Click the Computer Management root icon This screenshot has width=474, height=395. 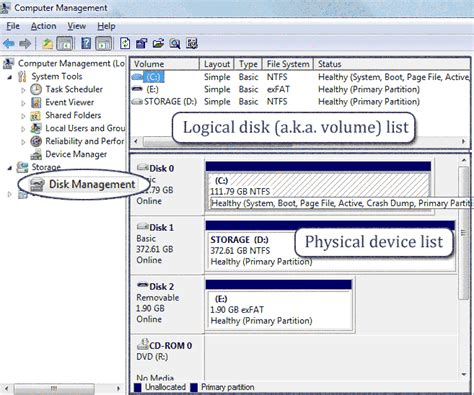tap(8, 63)
